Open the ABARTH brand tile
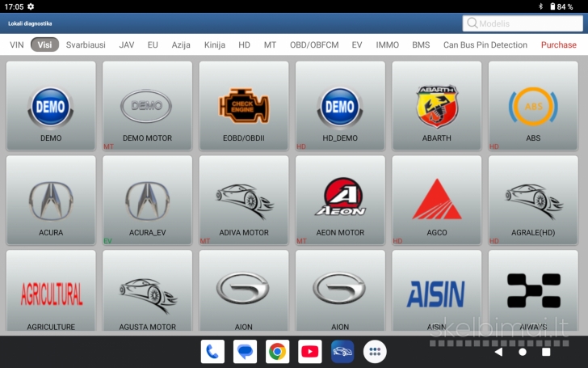The image size is (588, 368). coord(437,107)
